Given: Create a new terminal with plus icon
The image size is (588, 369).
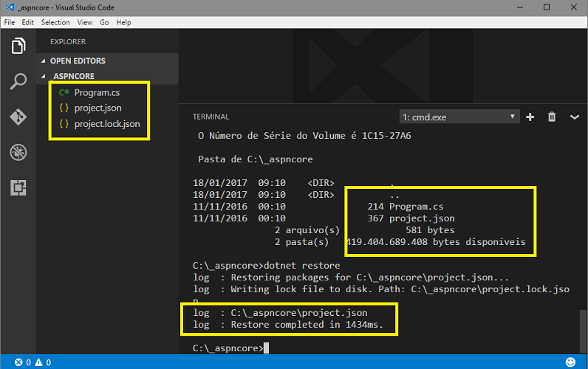Looking at the screenshot, I should click(x=530, y=117).
